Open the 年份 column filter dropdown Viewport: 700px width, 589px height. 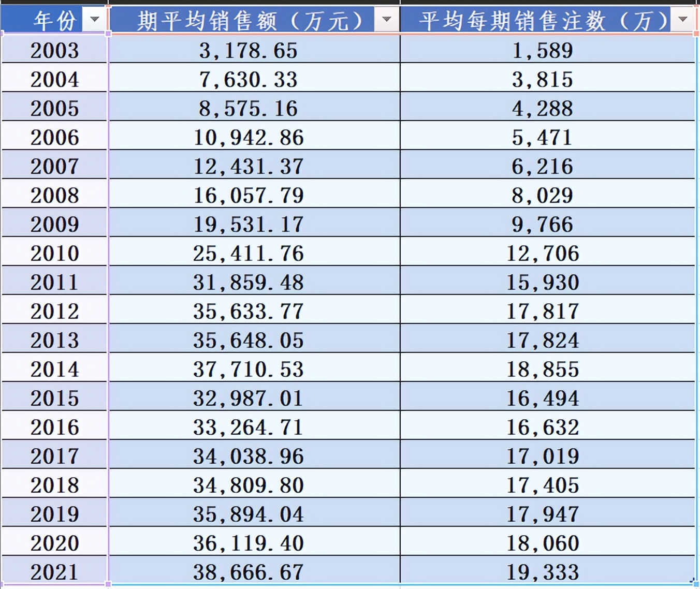[94, 20]
